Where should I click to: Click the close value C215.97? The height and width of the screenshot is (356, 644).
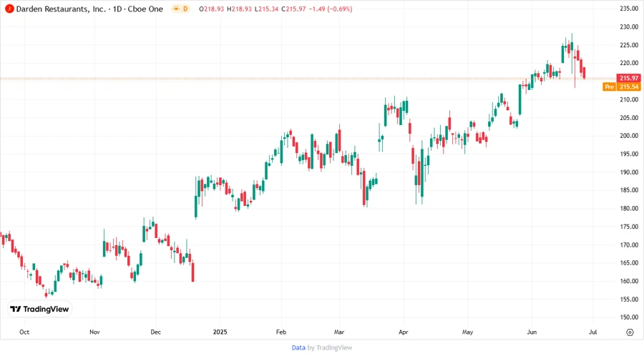click(293, 9)
